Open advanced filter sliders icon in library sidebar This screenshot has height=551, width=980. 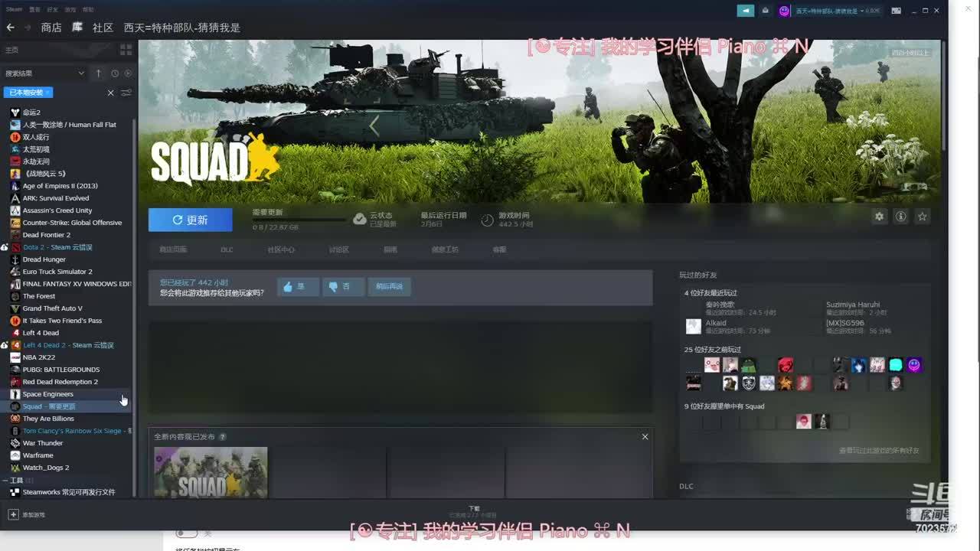[x=126, y=93]
